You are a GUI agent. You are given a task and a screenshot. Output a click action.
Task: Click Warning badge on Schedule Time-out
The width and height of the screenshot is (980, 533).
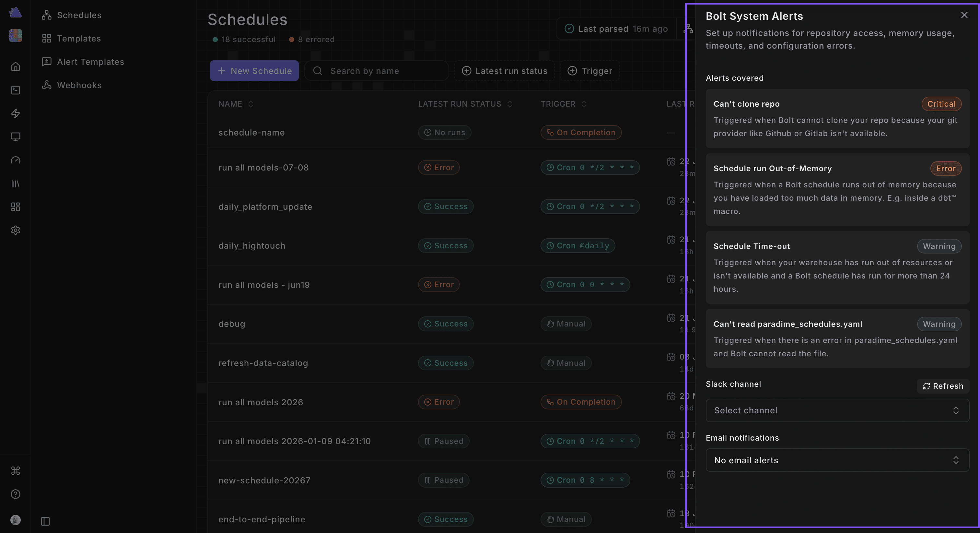tap(939, 246)
